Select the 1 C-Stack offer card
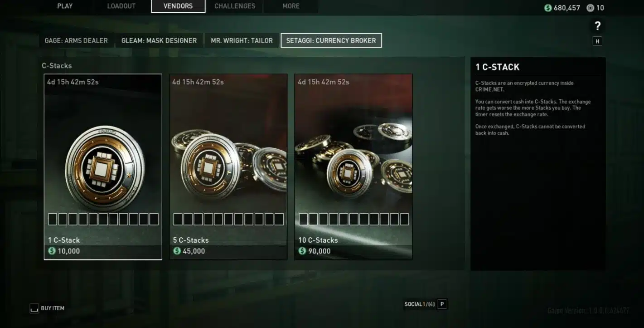Viewport: 644px width, 328px height. pos(103,166)
